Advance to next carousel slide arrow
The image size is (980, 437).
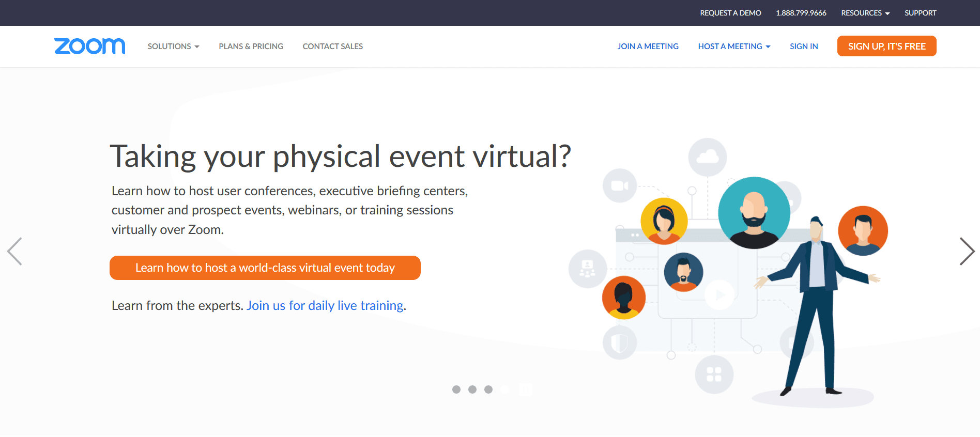click(x=967, y=252)
